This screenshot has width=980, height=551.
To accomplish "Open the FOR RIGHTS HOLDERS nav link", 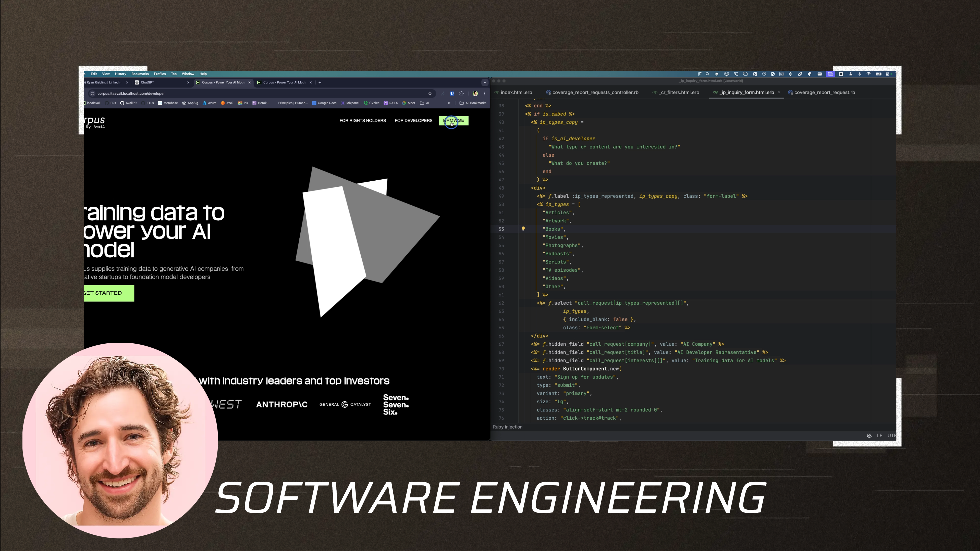I will tap(363, 121).
